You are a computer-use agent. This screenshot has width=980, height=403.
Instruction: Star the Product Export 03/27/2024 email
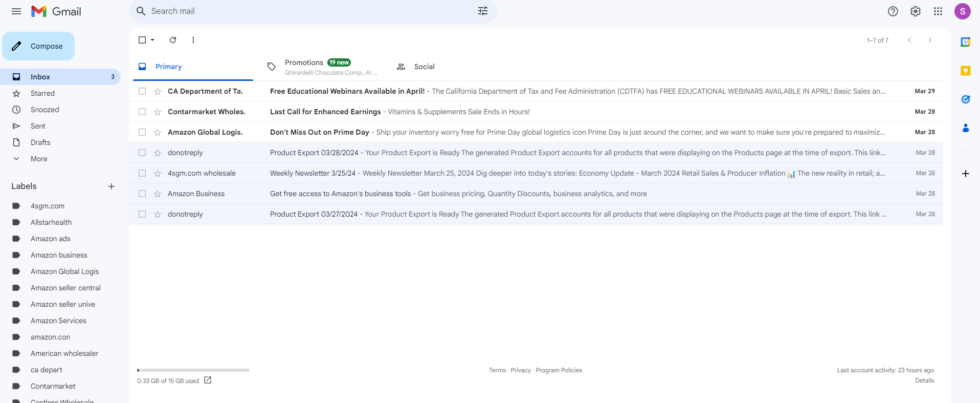tap(158, 214)
